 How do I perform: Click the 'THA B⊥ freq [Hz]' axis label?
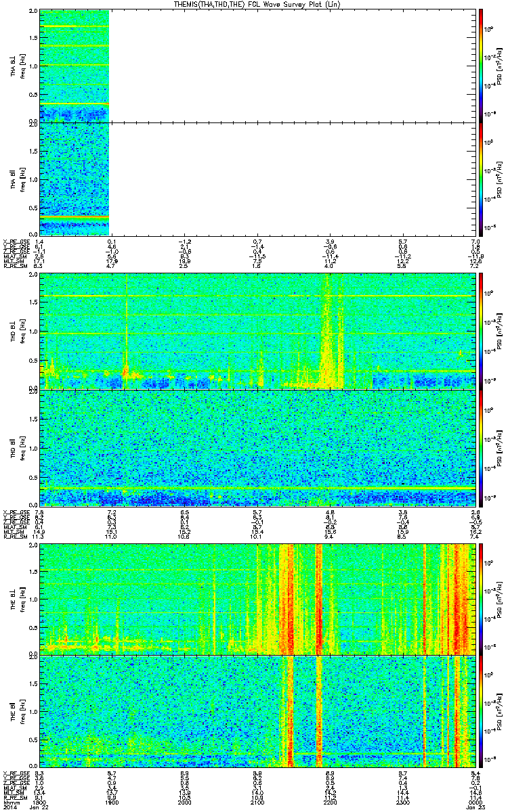(17, 66)
